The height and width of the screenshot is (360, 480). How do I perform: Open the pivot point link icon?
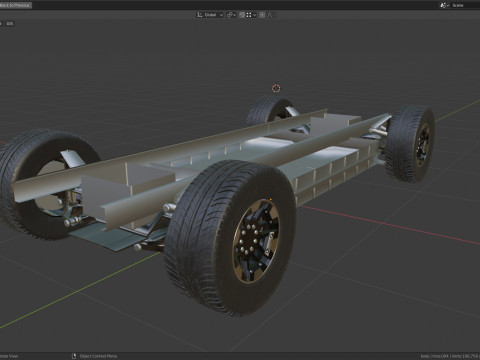coord(229,15)
